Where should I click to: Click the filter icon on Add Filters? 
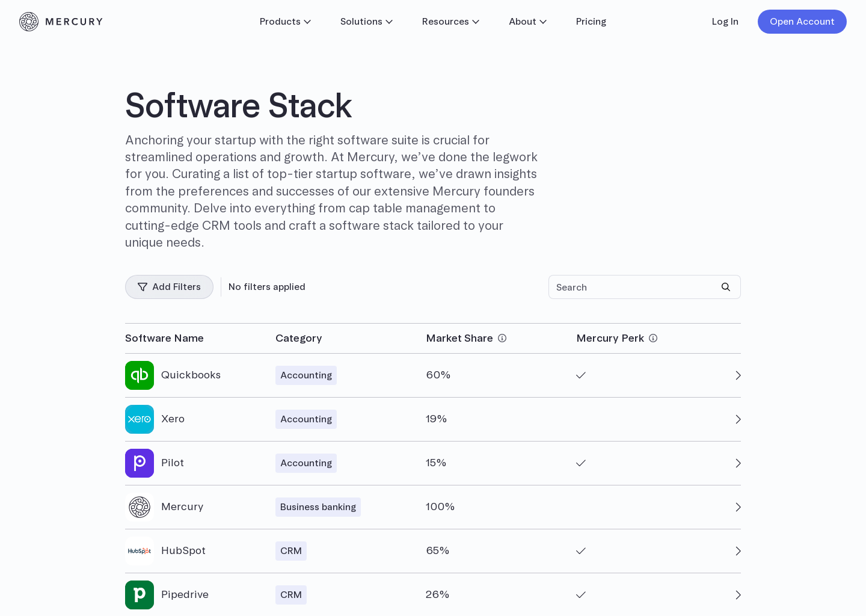(143, 287)
